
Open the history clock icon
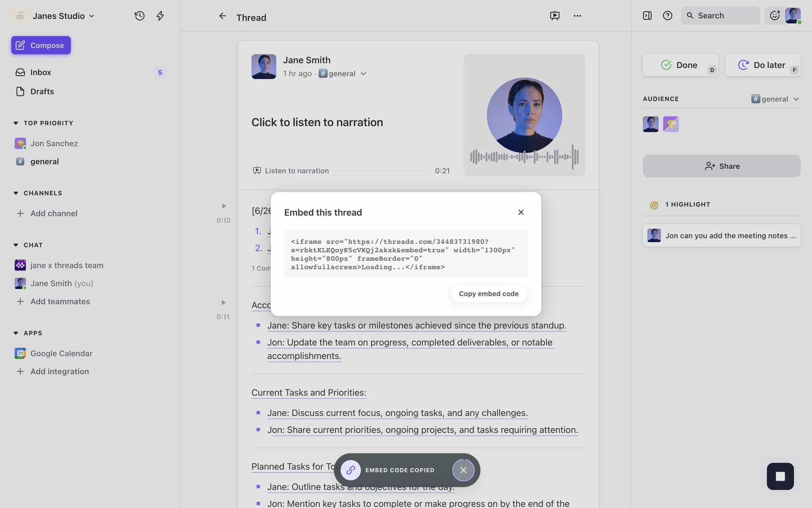(x=140, y=16)
